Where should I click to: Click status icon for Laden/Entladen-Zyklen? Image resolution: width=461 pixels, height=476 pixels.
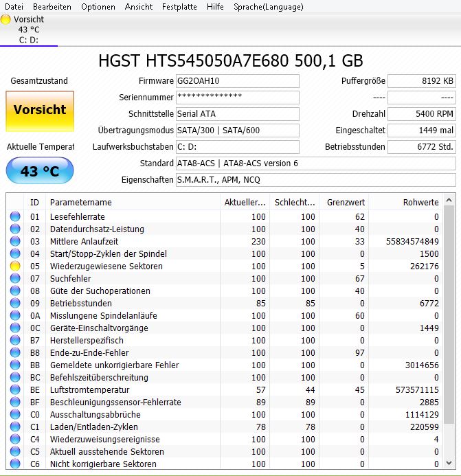click(15, 427)
